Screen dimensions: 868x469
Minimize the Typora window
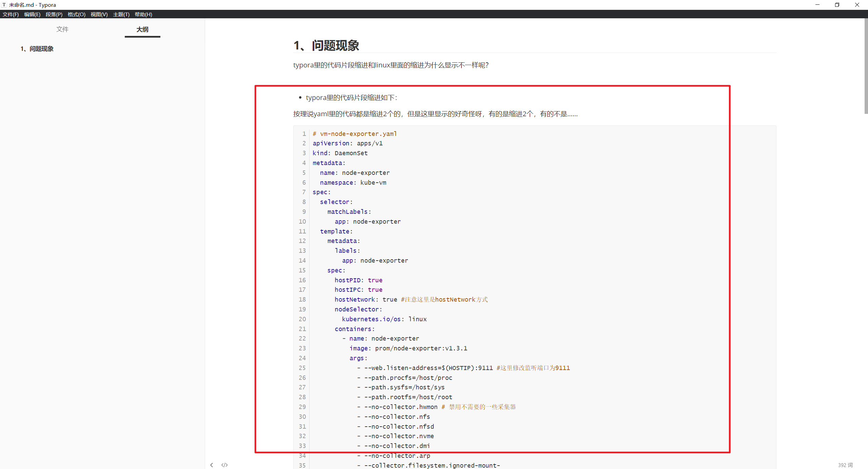[x=817, y=5]
